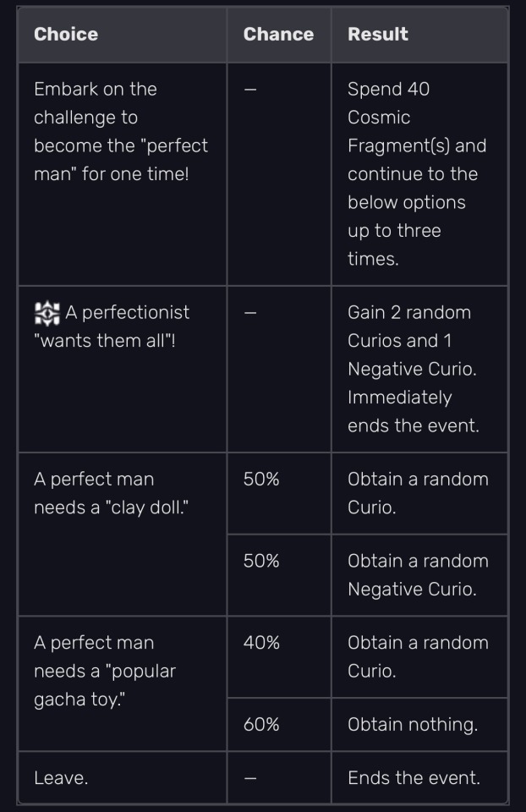
Task: Click the "popular gacha toy" choice cell
Action: pyautogui.click(x=105, y=671)
